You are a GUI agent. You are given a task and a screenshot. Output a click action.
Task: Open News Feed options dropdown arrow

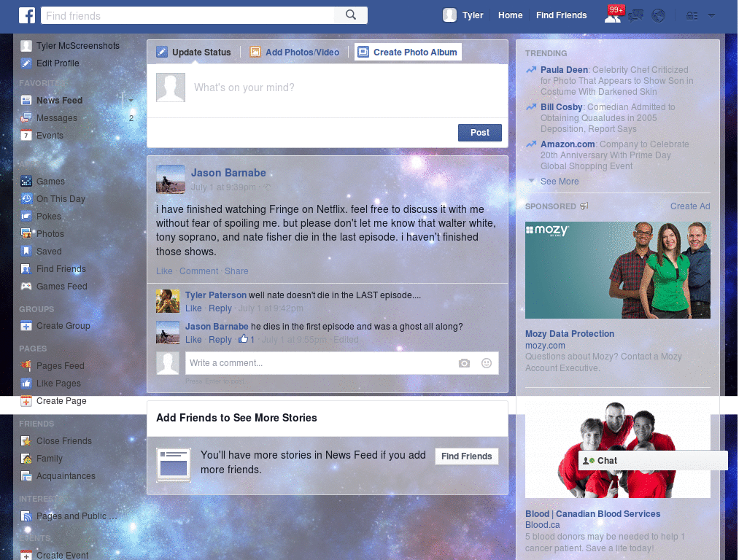coord(131,101)
